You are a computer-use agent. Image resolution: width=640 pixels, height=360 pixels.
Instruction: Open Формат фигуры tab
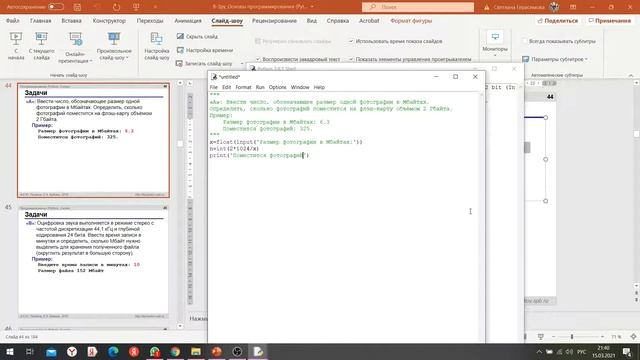pos(411,20)
